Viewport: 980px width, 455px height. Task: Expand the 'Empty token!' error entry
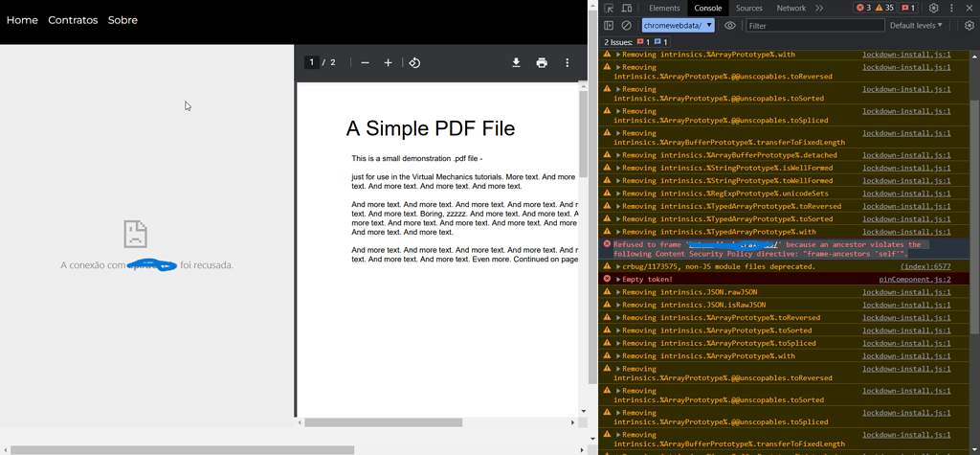619,280
